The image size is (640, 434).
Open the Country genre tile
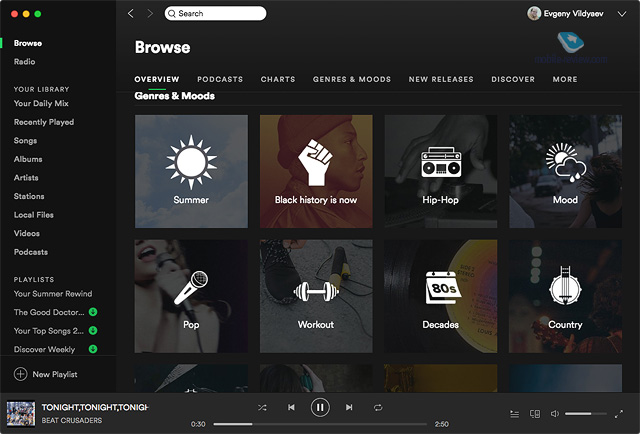(x=565, y=296)
